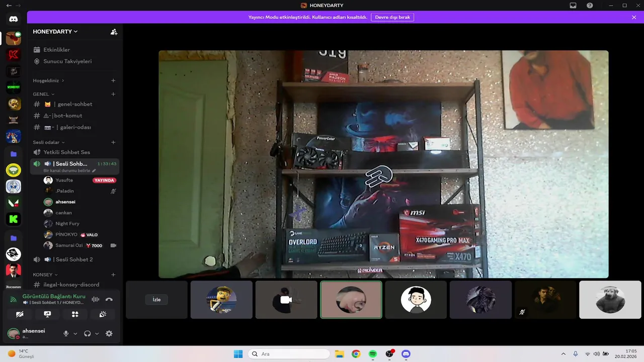
Task: Open the bot-komut text channel
Action: click(x=74, y=116)
